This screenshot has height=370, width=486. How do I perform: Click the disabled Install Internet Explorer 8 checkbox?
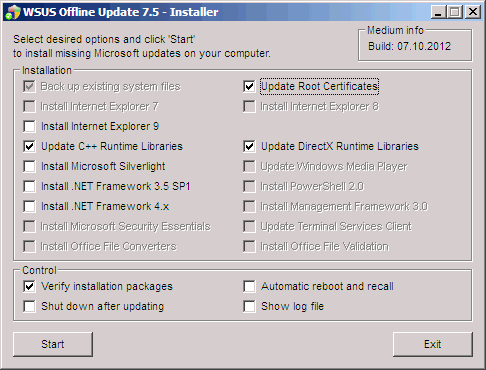(249, 107)
